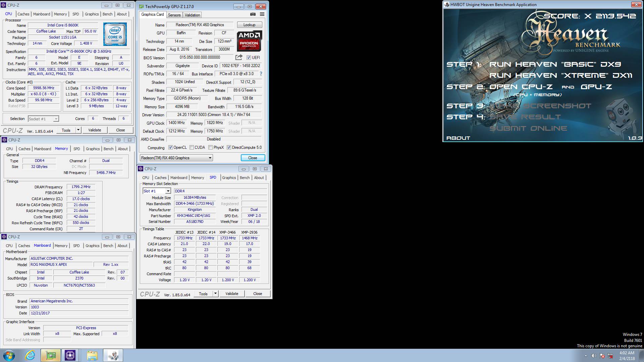Viewport: 644px width, 362px height.
Task: Click the clock in the system tray
Action: 627,355
